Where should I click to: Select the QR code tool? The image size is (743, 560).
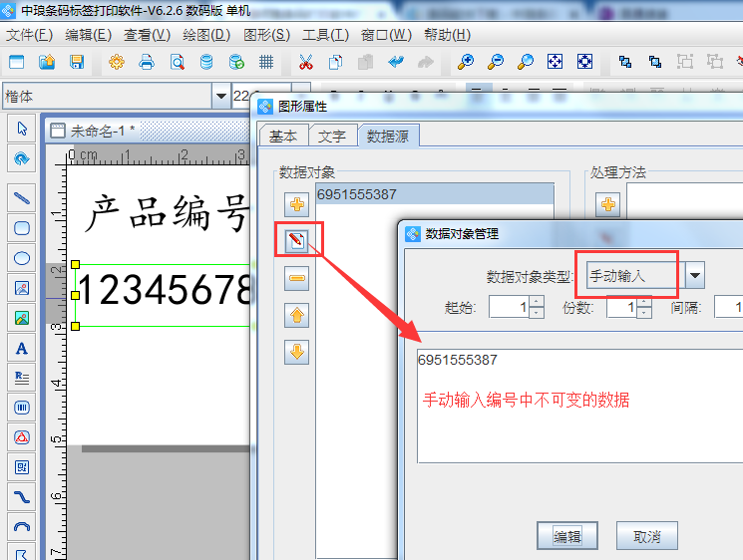[21, 466]
